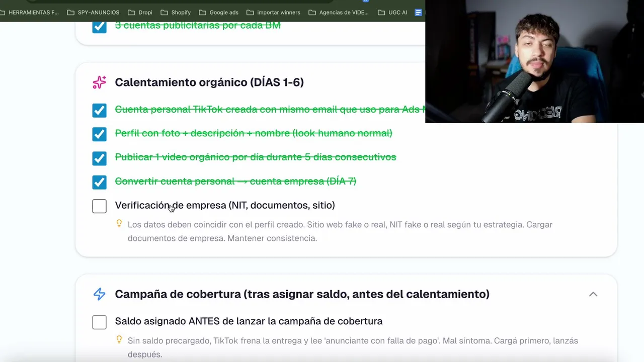Open the SPY-ANUNCIOS bookmark folder
The width and height of the screenshot is (644, 362).
(x=93, y=12)
